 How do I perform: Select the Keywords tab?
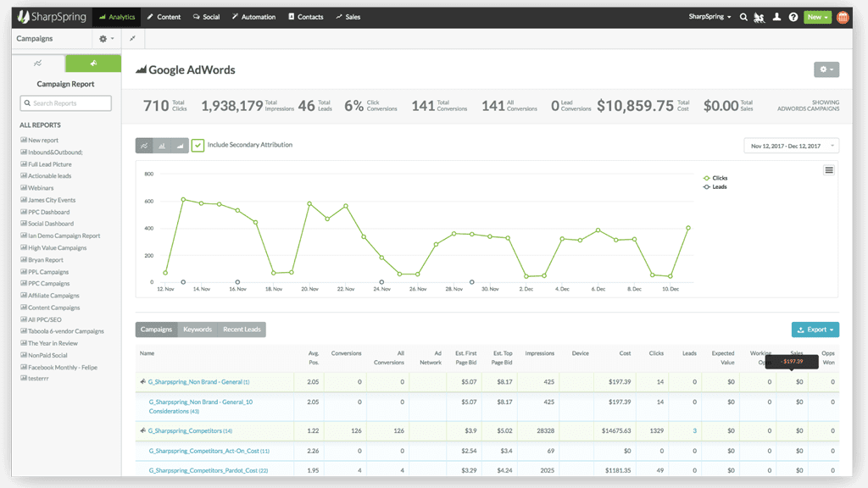(x=198, y=330)
